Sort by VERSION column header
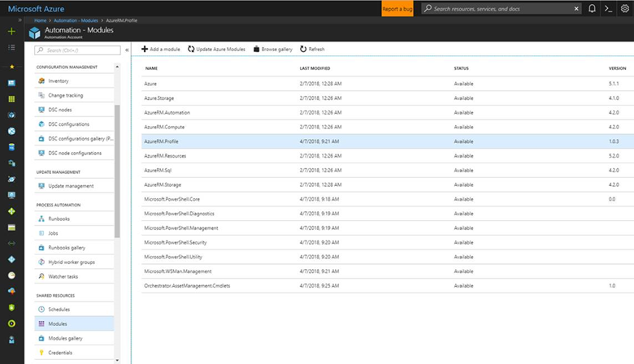Image resolution: width=634 pixels, height=364 pixels. tap(617, 68)
